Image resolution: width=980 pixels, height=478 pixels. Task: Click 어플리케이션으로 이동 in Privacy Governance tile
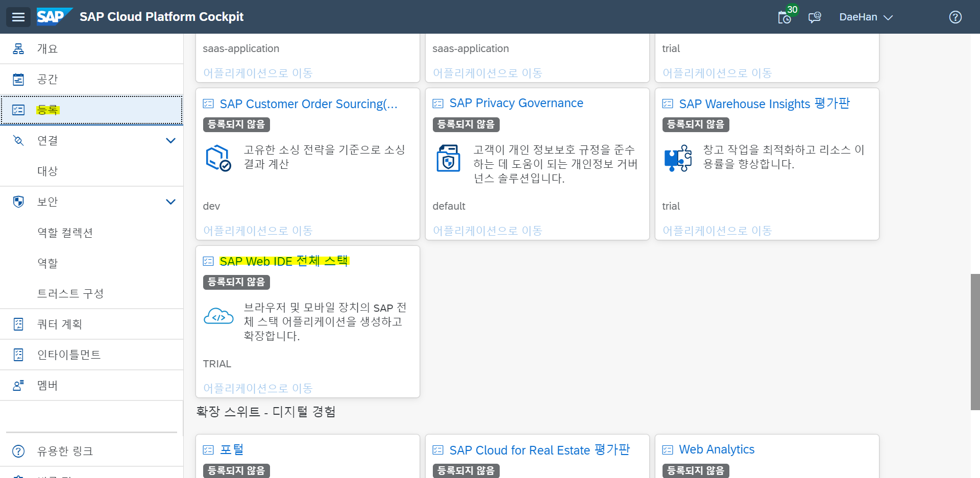pos(487,231)
